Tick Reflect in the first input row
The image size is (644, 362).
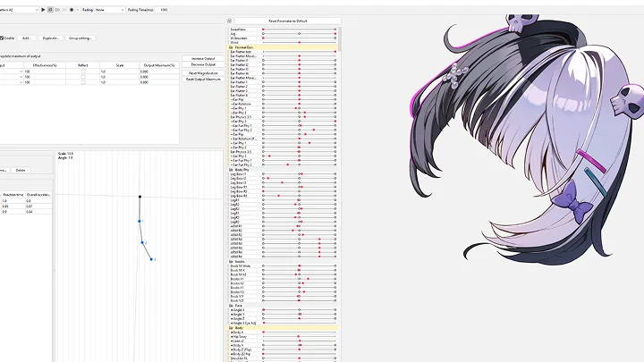[83, 72]
